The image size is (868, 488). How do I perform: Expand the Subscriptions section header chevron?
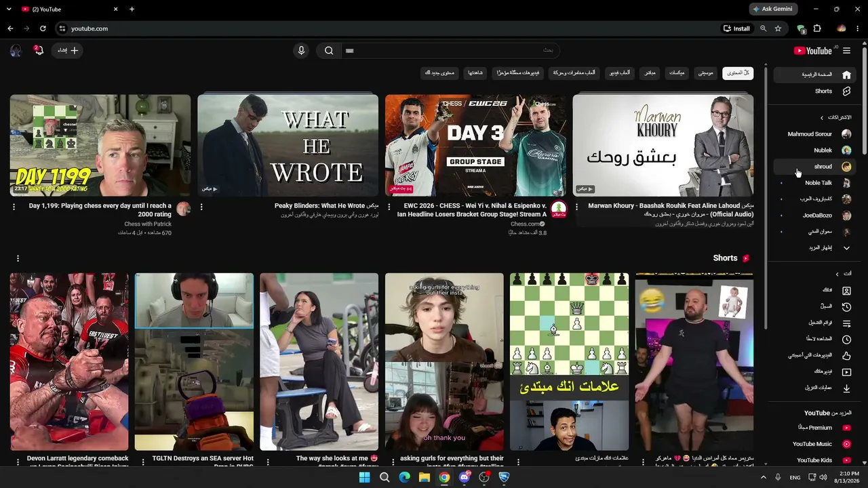[x=822, y=117]
